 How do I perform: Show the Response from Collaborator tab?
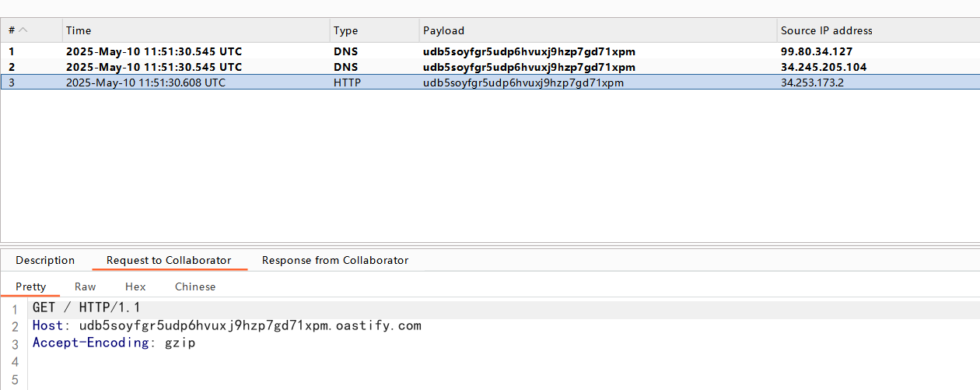click(x=334, y=260)
